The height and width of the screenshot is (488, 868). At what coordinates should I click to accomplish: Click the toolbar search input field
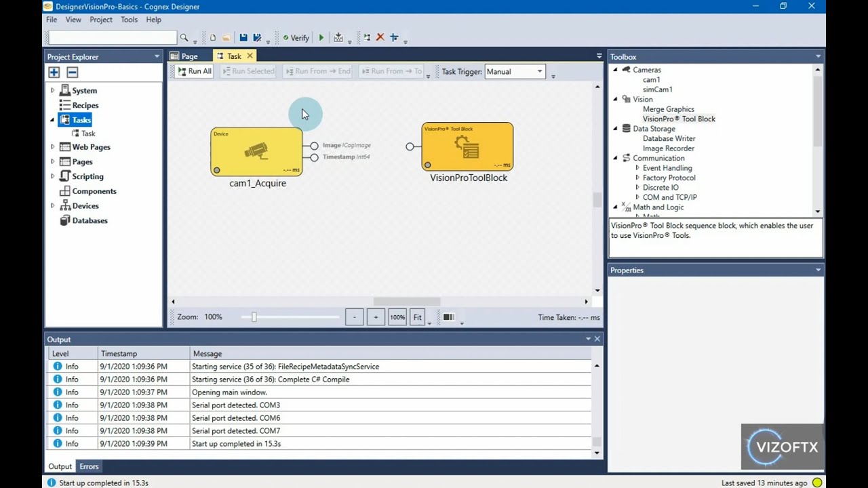pos(112,38)
